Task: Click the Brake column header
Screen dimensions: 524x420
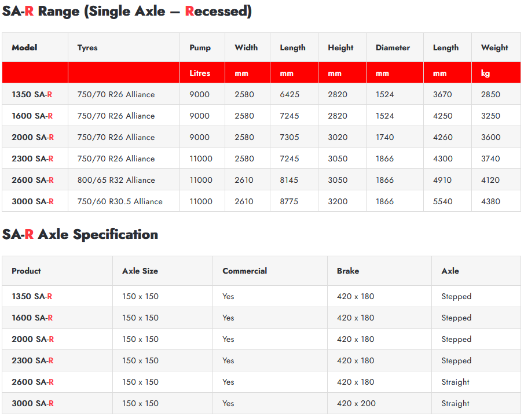Action: (348, 271)
